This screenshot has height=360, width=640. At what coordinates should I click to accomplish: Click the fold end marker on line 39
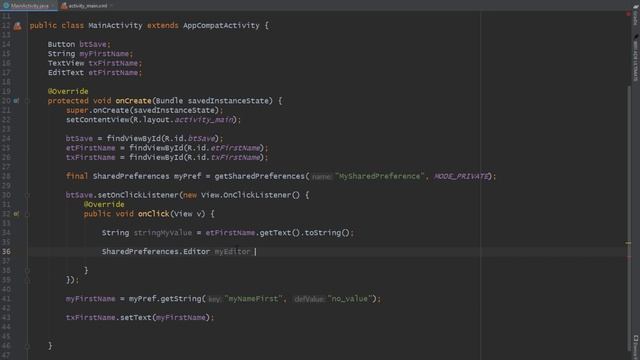click(27, 280)
